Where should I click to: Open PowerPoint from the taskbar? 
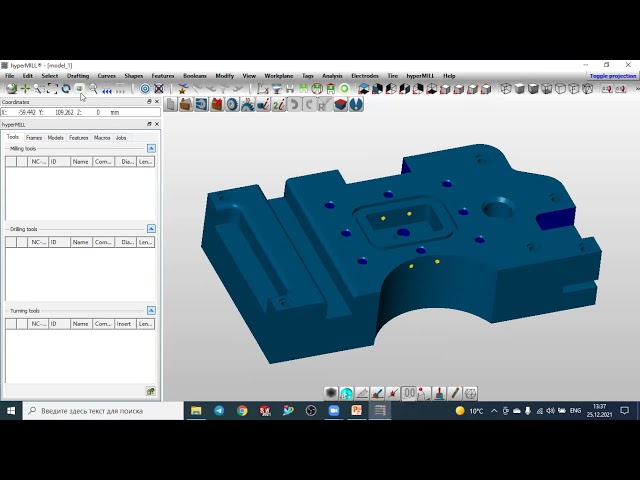point(357,411)
